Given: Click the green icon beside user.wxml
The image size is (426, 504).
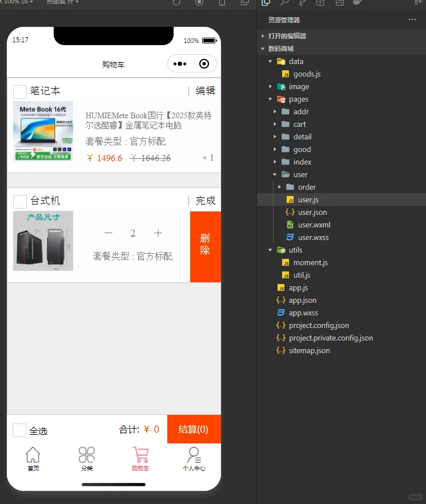Looking at the screenshot, I should (290, 225).
